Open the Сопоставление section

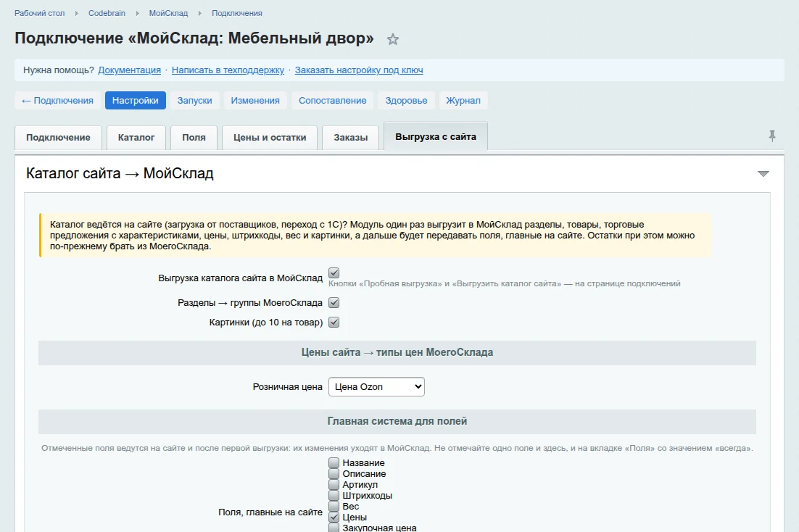(x=332, y=101)
